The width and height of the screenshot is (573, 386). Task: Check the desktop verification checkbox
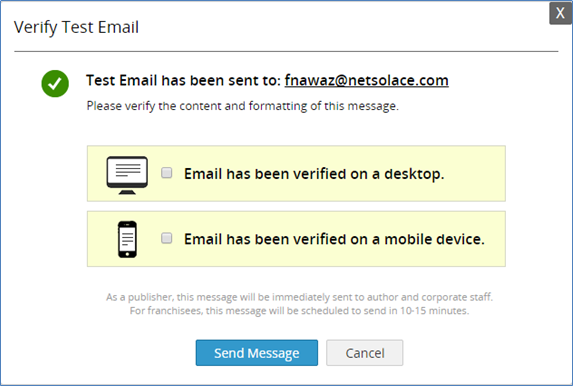[167, 173]
